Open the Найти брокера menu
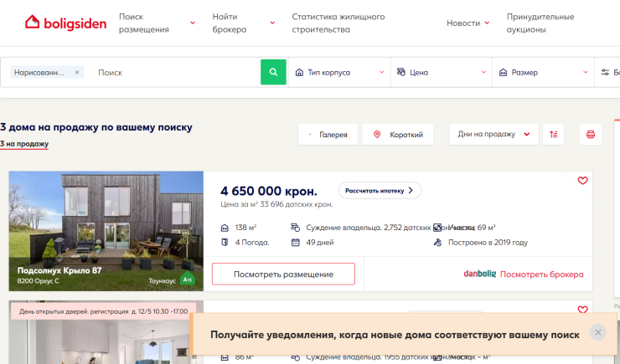 tap(241, 23)
